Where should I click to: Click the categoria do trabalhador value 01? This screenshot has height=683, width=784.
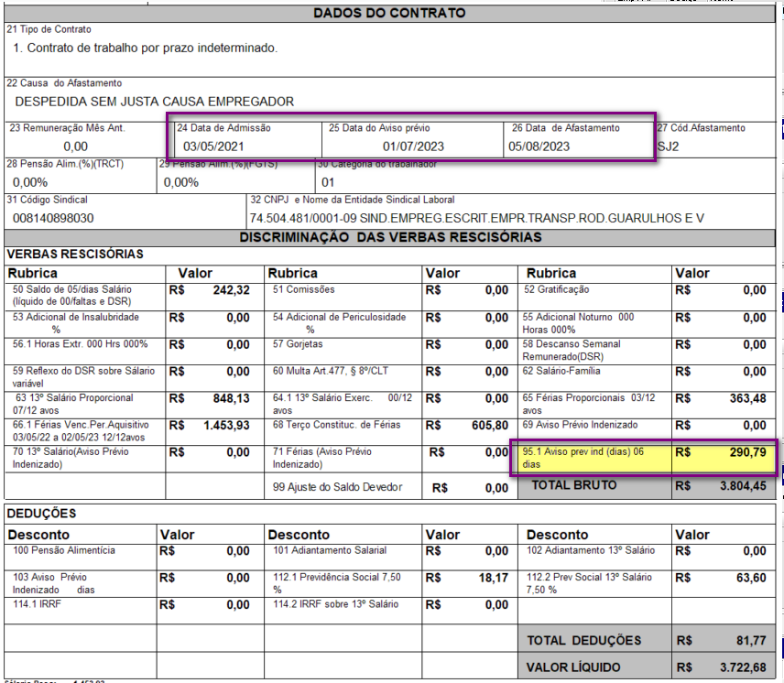coord(328,182)
